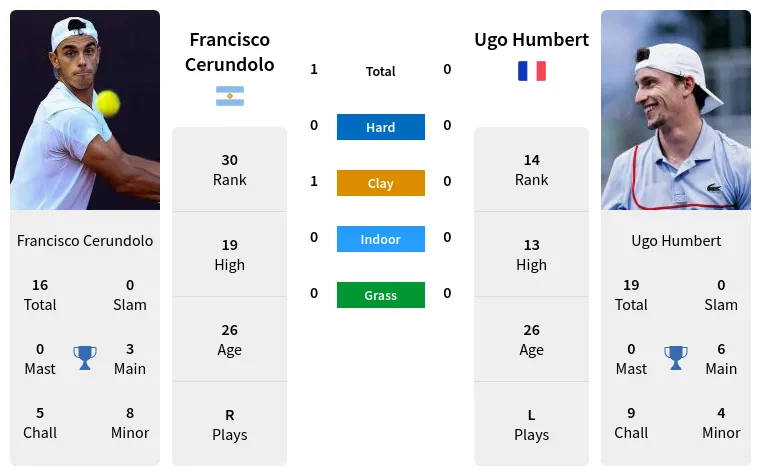Select the orange Clay surface label
The height and width of the screenshot is (476, 761).
[380, 183]
